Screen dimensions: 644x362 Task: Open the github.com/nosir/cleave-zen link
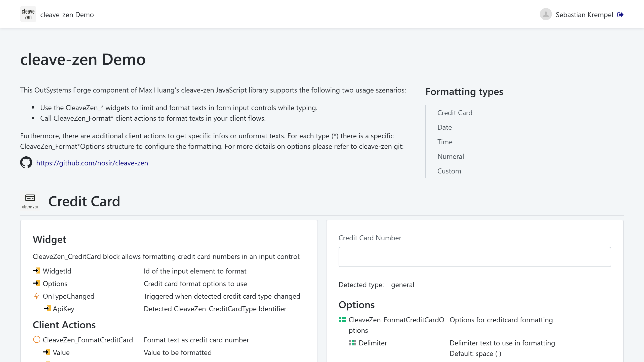[x=92, y=163]
